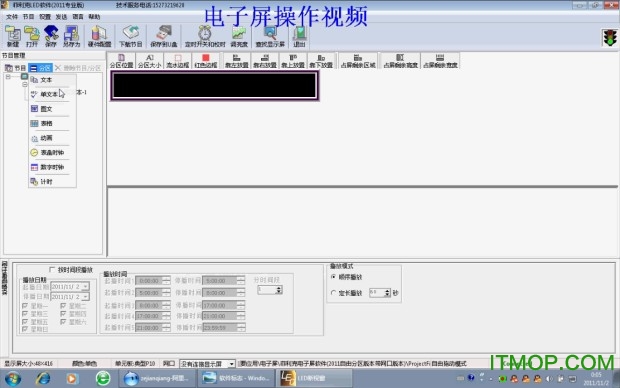Toggle the 星期五 checkbox
Screen dimensions: 620x388
point(25,322)
